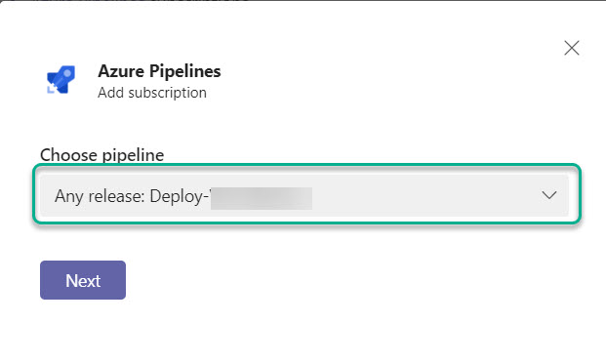Open the Choose pipeline combo box
Viewport: 606px width, 364px height.
pyautogui.click(x=304, y=195)
